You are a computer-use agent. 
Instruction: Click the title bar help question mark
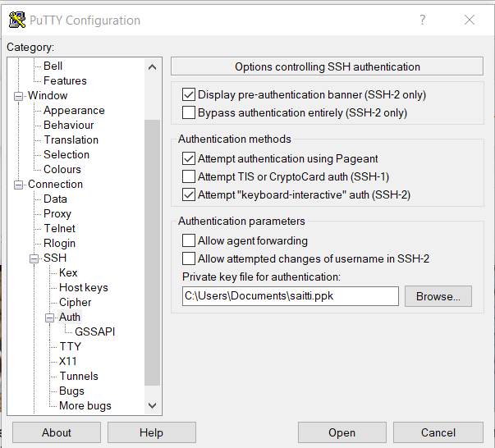[423, 20]
